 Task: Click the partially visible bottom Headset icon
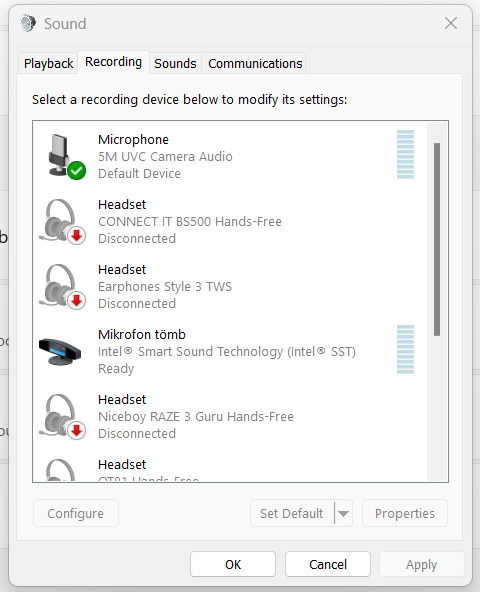60,469
